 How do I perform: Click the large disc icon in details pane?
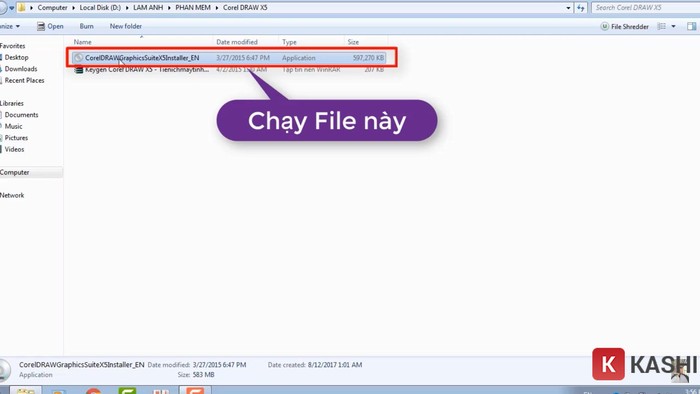click(x=4, y=370)
